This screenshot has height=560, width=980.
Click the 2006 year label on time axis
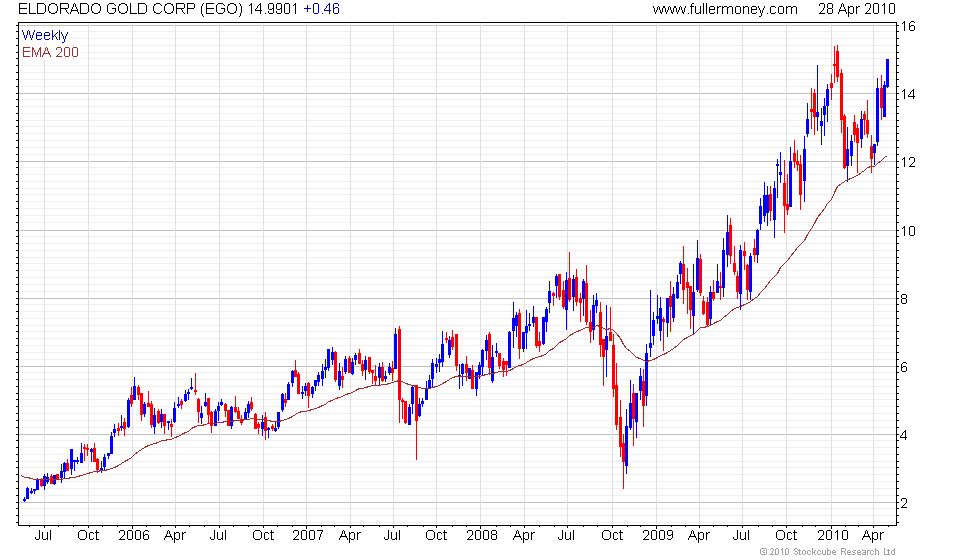point(134,536)
